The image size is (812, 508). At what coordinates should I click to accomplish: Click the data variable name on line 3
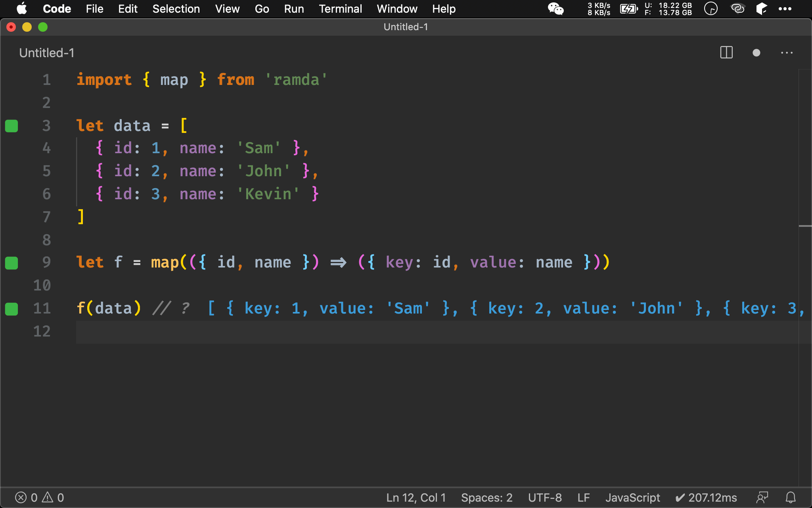(x=132, y=126)
